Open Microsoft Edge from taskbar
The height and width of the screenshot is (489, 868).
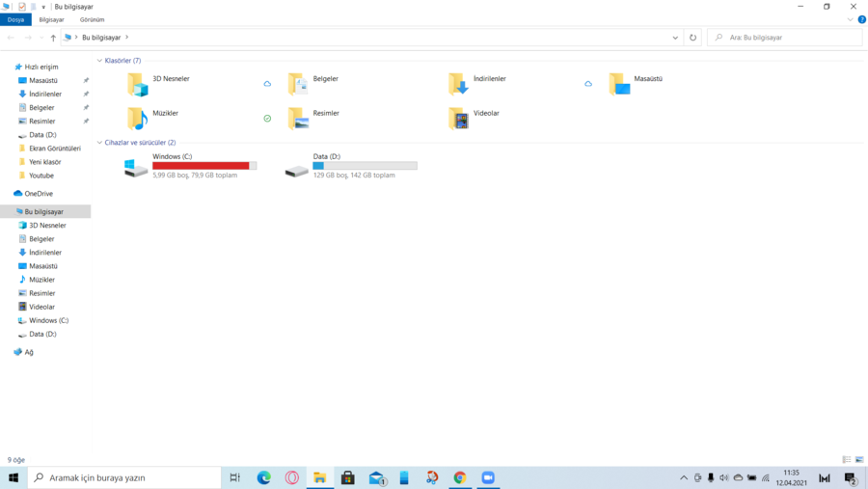click(264, 477)
